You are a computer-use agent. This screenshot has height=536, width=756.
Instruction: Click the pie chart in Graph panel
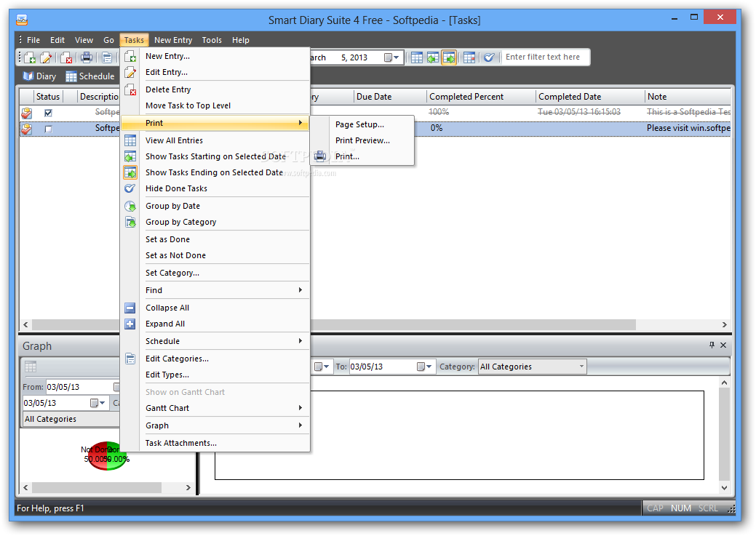coord(106,455)
